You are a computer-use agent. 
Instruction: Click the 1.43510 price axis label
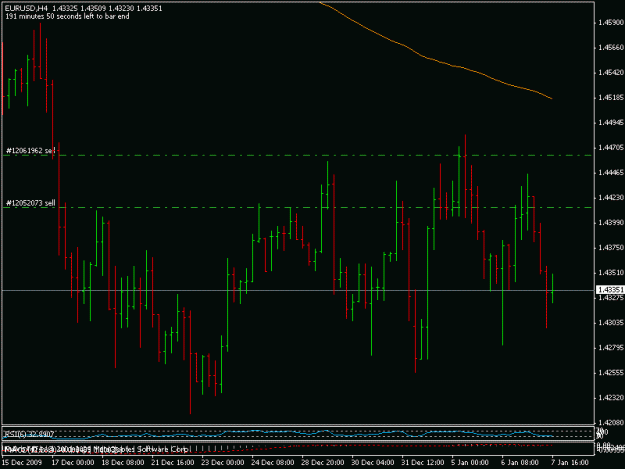[611, 273]
